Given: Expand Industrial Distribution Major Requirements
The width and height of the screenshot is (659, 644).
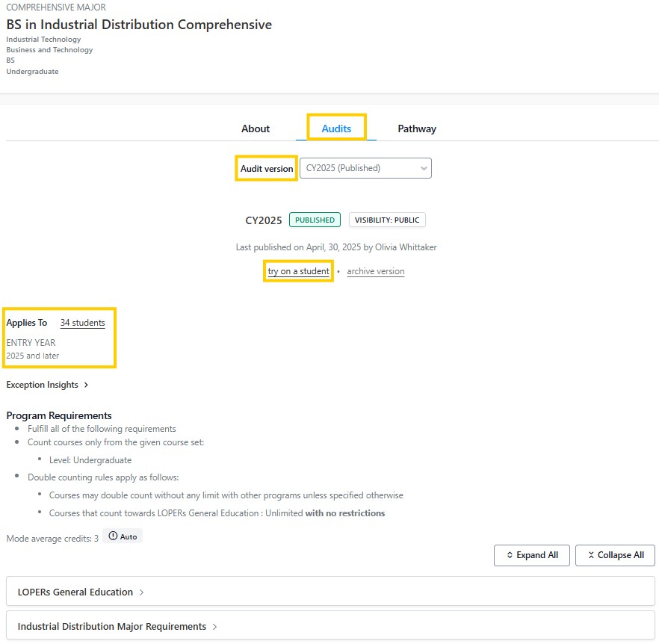Looking at the screenshot, I should pos(330,626).
